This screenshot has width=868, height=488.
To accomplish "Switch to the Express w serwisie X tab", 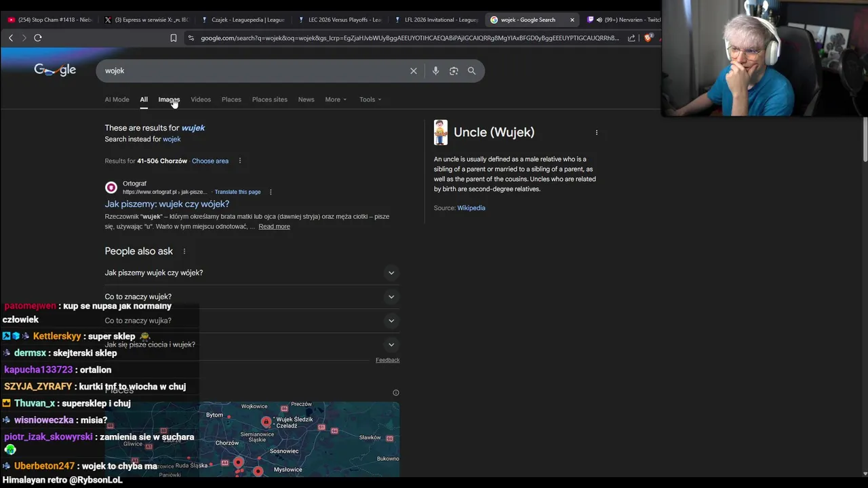I will 146,20.
